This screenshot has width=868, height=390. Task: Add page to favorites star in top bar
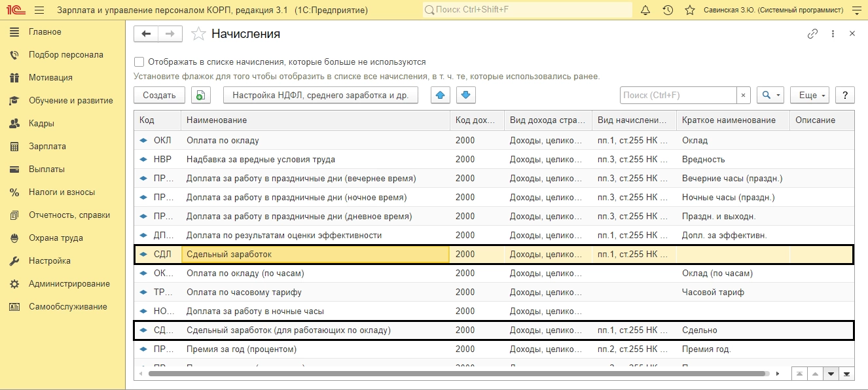click(689, 10)
